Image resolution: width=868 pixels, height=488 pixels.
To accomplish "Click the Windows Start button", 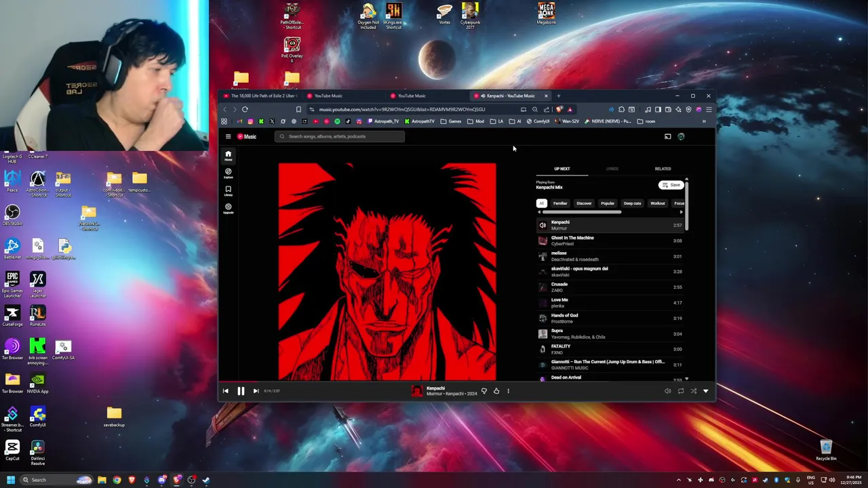I will click(10, 480).
